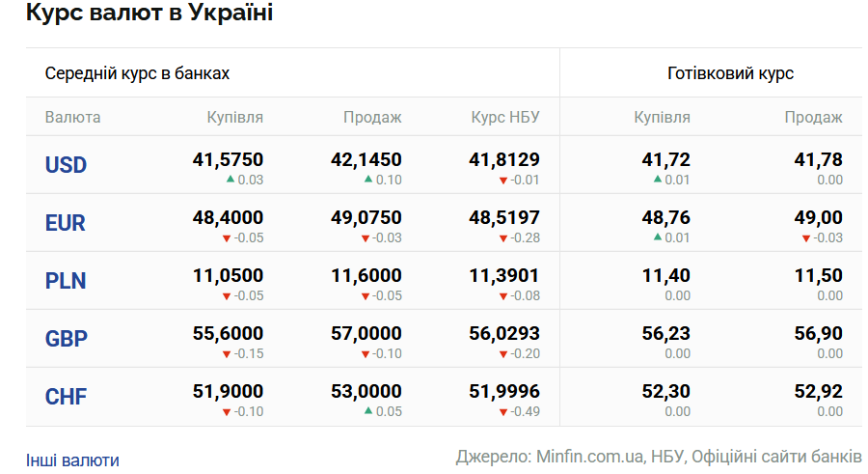Click USD NBU rate value 41,8129

(x=504, y=159)
